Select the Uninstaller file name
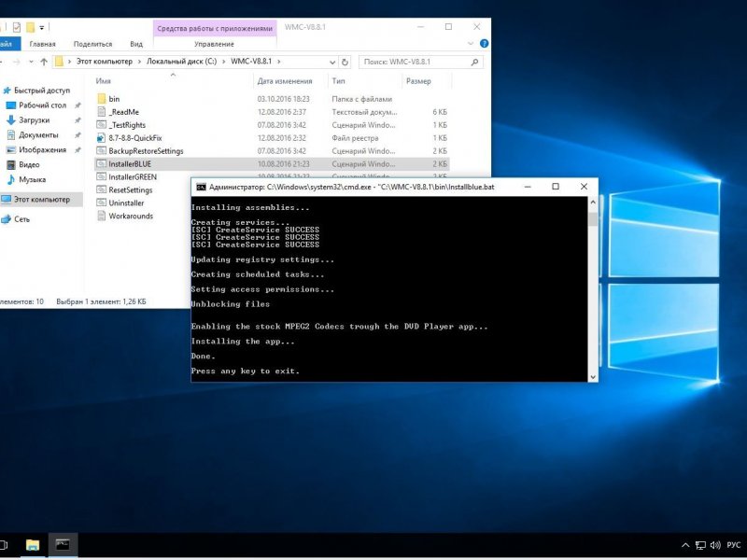This screenshot has width=747, height=560. pyautogui.click(x=126, y=203)
